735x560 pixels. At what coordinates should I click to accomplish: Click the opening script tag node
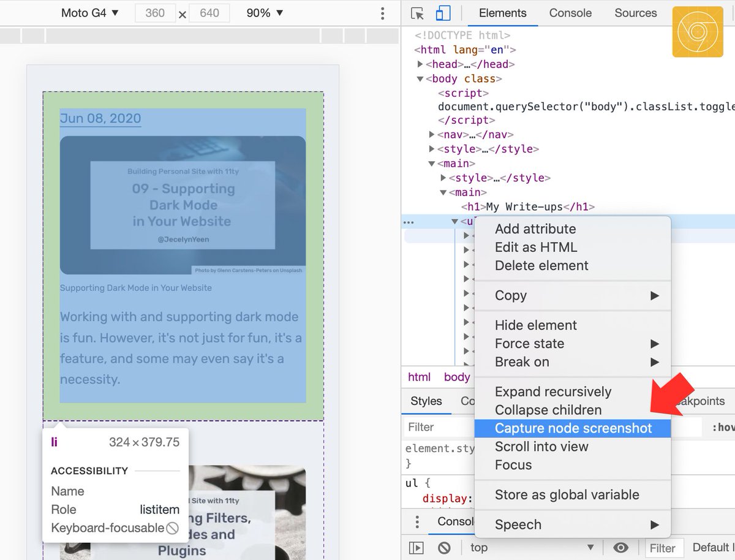[464, 93]
